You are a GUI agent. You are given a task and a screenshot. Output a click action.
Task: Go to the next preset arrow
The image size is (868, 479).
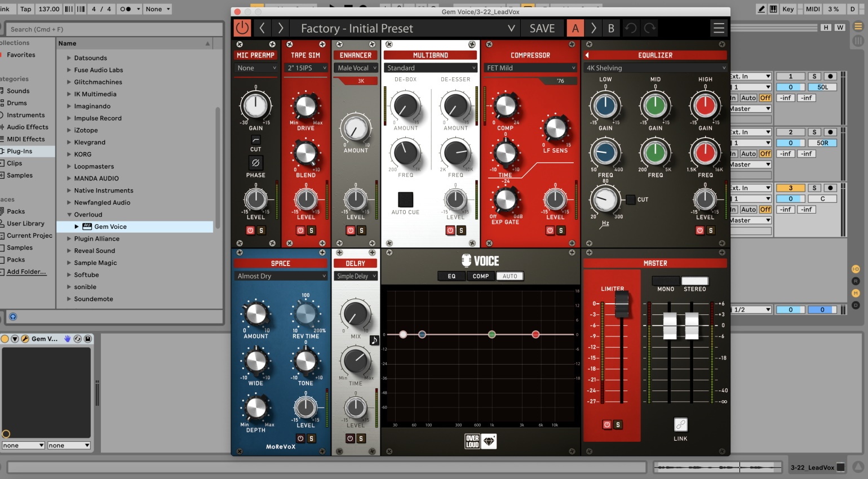(280, 28)
